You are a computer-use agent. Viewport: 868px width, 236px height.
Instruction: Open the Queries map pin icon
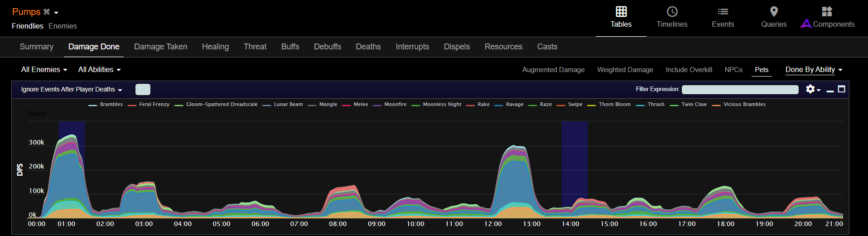click(x=774, y=12)
